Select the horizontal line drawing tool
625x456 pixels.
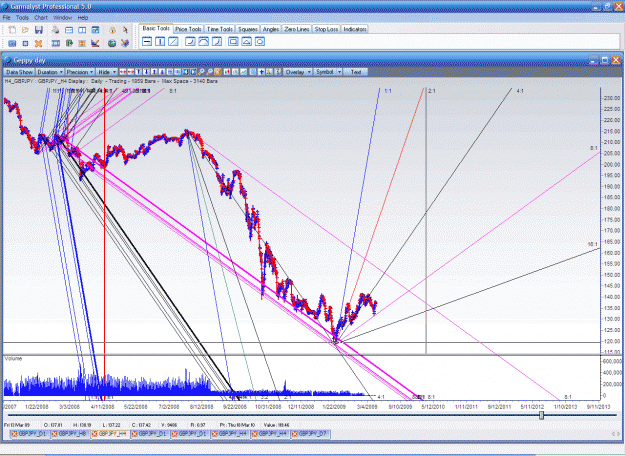(147, 41)
